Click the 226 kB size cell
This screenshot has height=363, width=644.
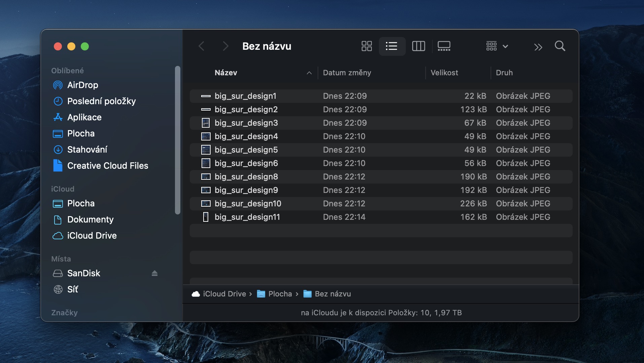[473, 203]
